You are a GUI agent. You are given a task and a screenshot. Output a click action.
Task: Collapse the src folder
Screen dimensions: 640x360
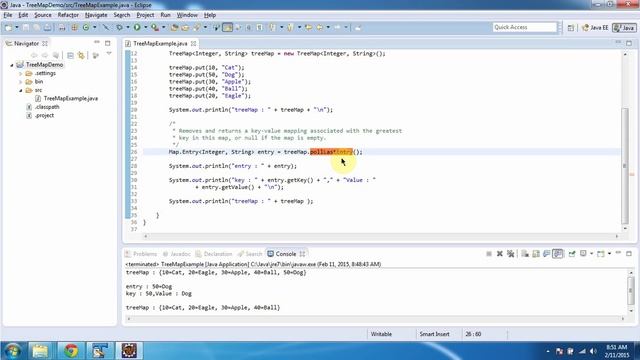(x=20, y=90)
